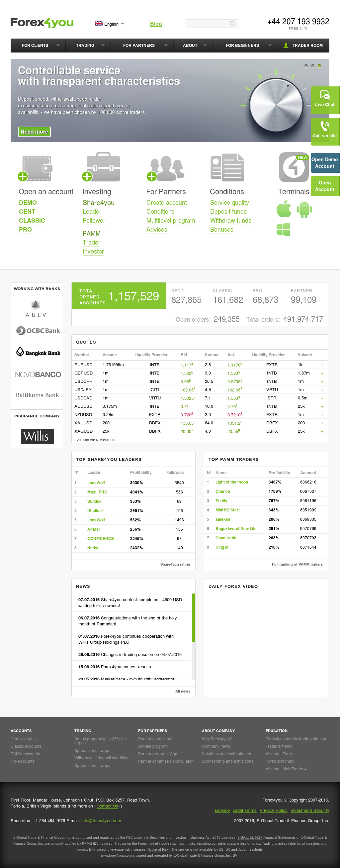Open the Contact Us footer link
The width and height of the screenshot is (340, 868).
[x=107, y=806]
